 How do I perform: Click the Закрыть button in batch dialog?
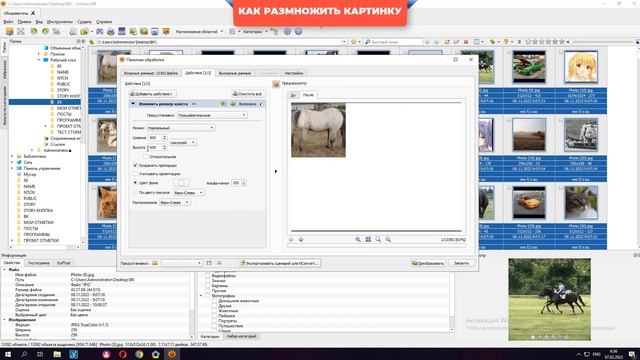tap(461, 263)
